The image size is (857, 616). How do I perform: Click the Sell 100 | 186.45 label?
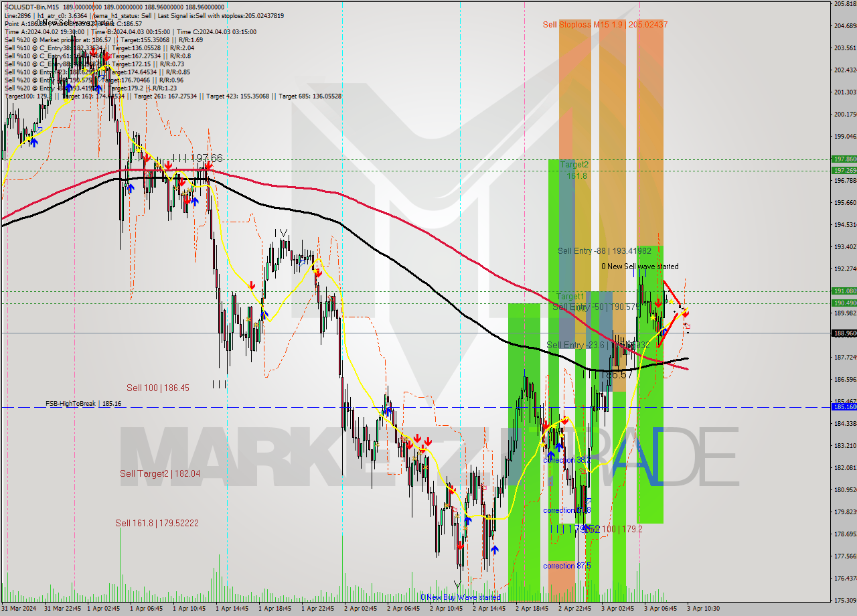[x=158, y=388]
